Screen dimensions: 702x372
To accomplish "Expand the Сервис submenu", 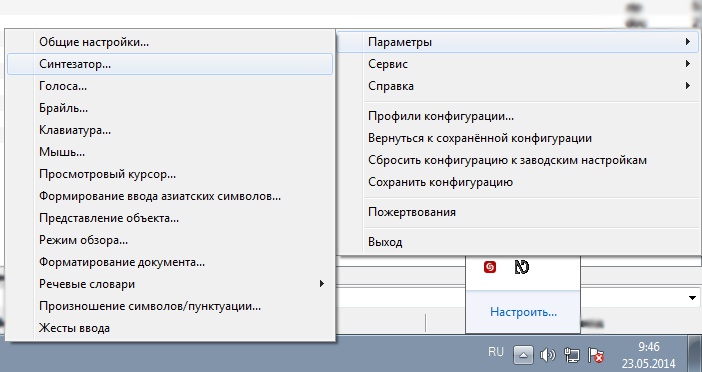I will coord(530,64).
